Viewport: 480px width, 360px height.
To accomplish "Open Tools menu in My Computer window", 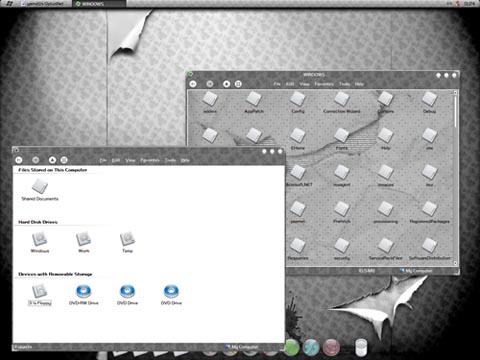I will pos(170,160).
